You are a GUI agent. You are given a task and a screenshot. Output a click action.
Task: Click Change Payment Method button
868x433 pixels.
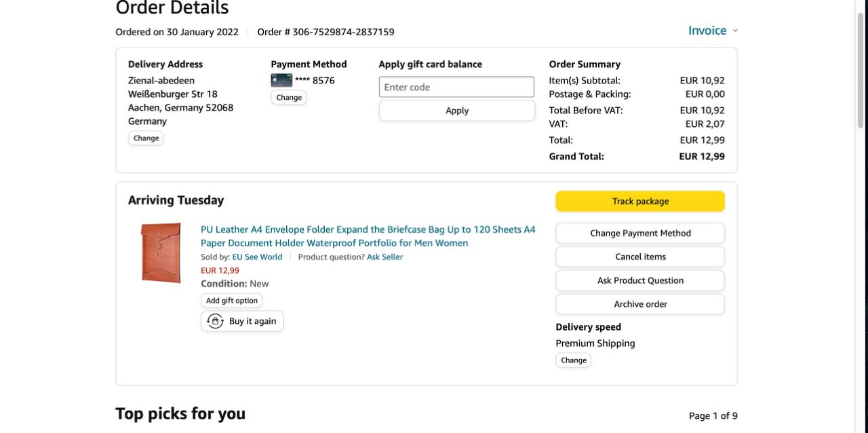pos(640,233)
